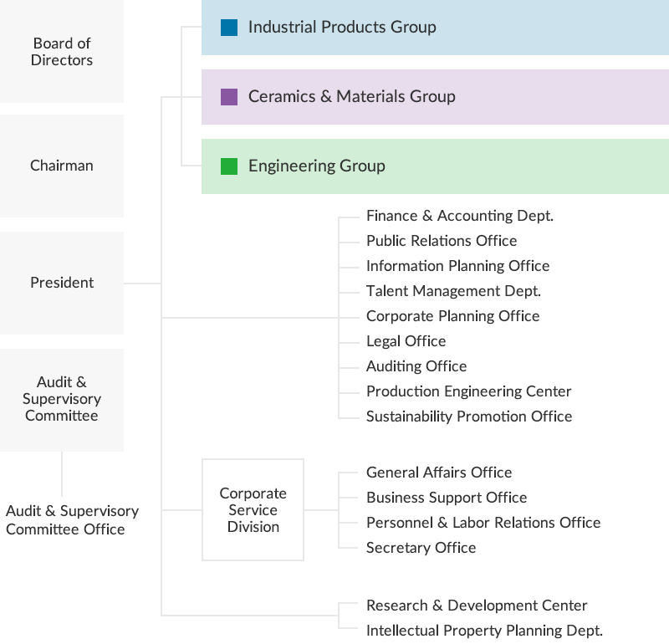This screenshot has width=669, height=644.
Task: Click the blue Industrial Products Group square icon
Action: coord(227,27)
